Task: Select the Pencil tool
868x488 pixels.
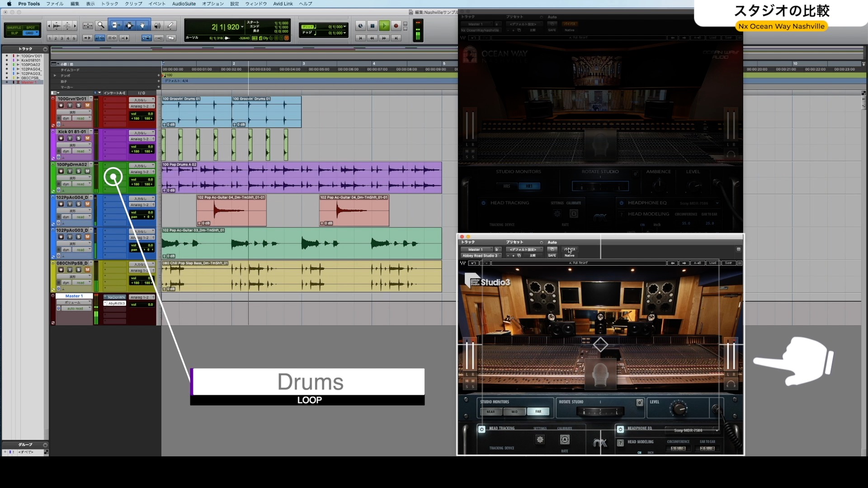Action: [170, 26]
